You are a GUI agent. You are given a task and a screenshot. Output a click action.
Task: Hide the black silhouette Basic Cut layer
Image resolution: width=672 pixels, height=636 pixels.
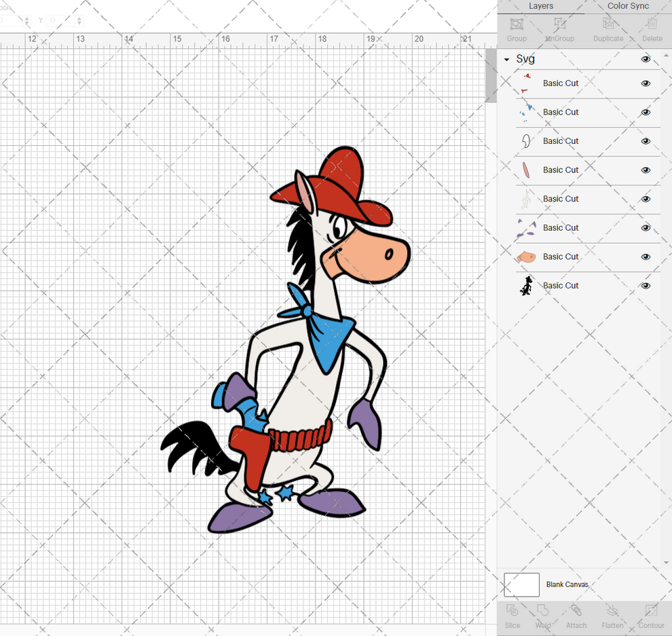click(646, 285)
